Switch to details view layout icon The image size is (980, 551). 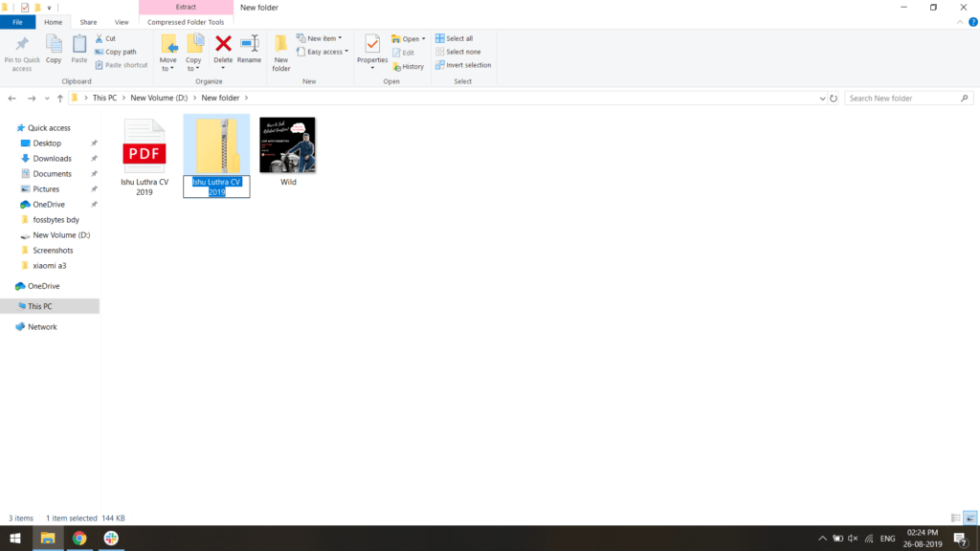point(956,518)
